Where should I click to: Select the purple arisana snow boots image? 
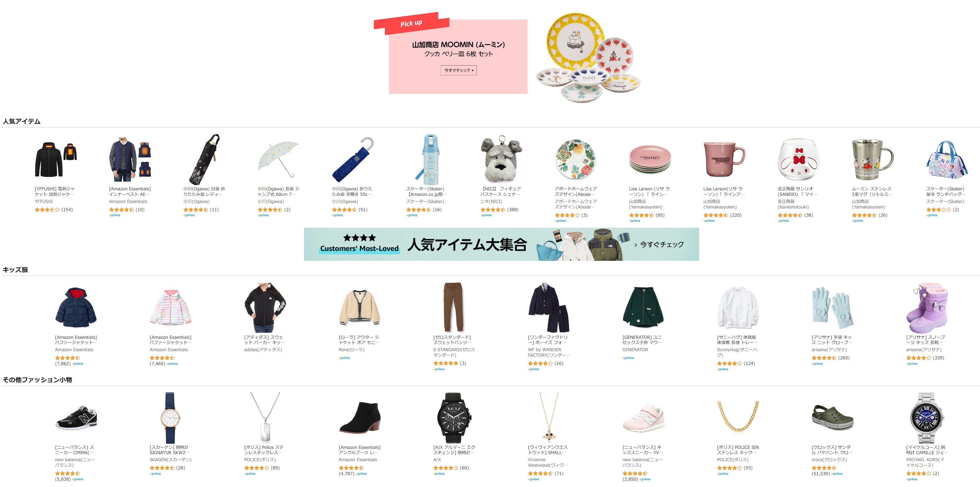(x=927, y=307)
